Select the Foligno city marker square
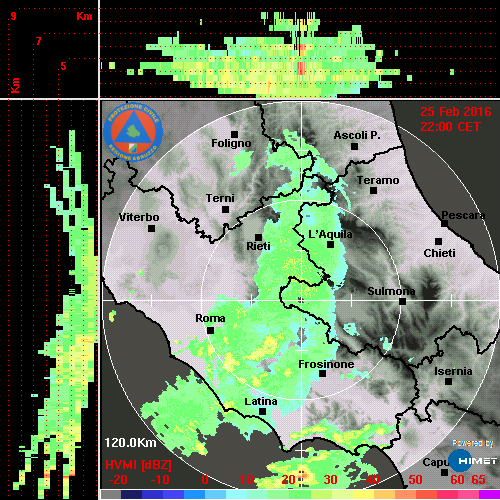The width and height of the screenshot is (500, 500). point(234,134)
